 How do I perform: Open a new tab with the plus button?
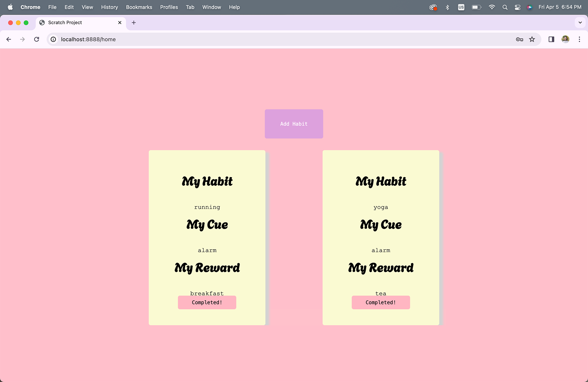pos(134,23)
